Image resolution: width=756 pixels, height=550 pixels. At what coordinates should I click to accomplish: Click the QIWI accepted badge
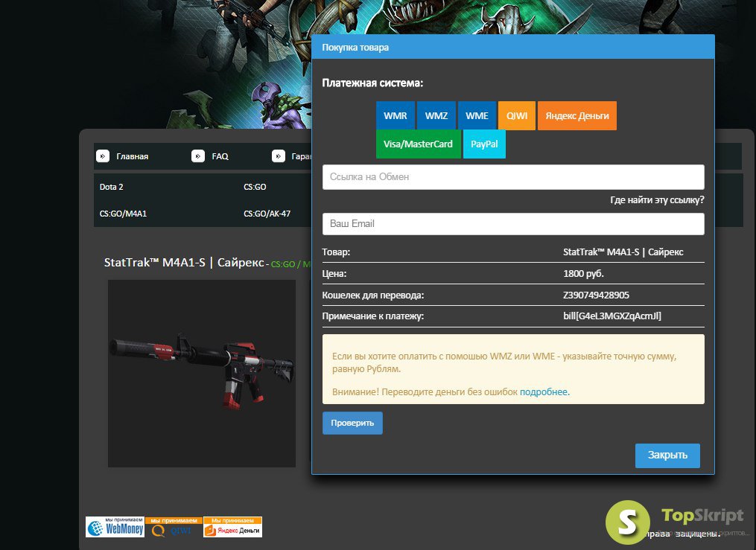(x=174, y=527)
